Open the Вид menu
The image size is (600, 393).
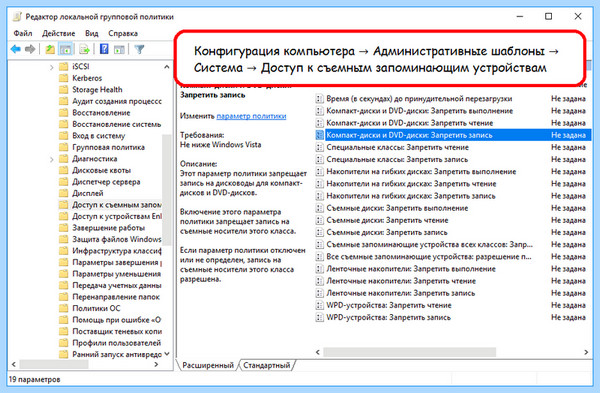pyautogui.click(x=91, y=33)
